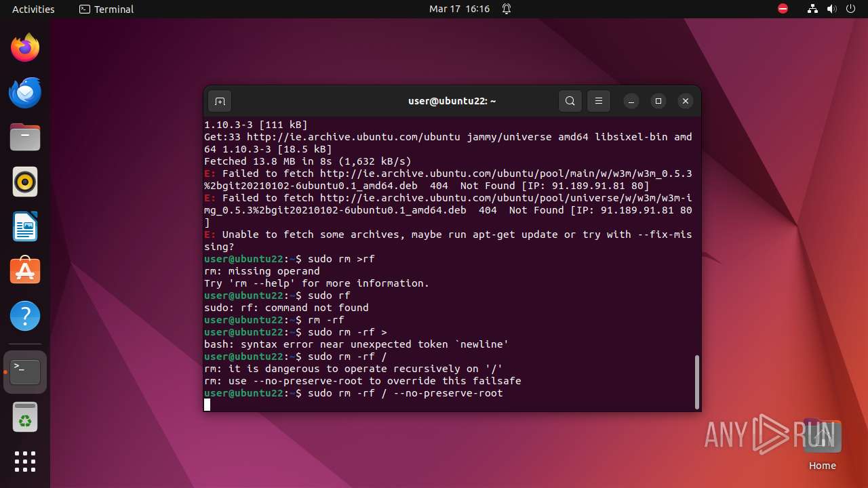Click "Try 'rm --help' for more information." line
This screenshot has height=488, width=868.
tap(317, 283)
